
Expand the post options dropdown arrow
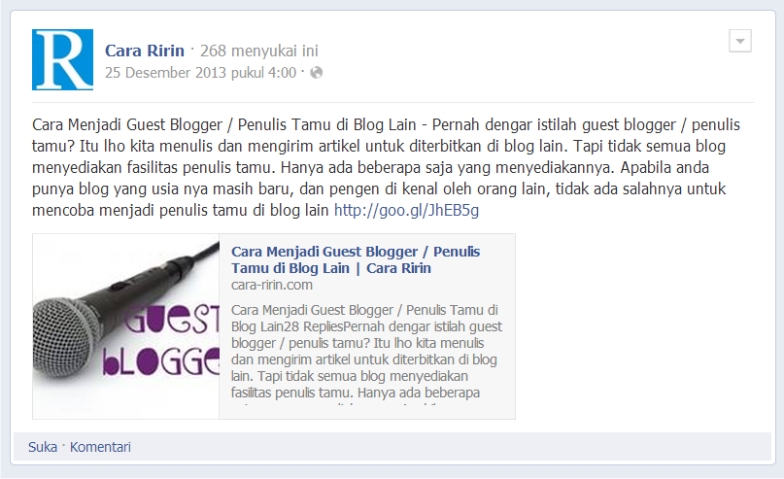click(740, 40)
